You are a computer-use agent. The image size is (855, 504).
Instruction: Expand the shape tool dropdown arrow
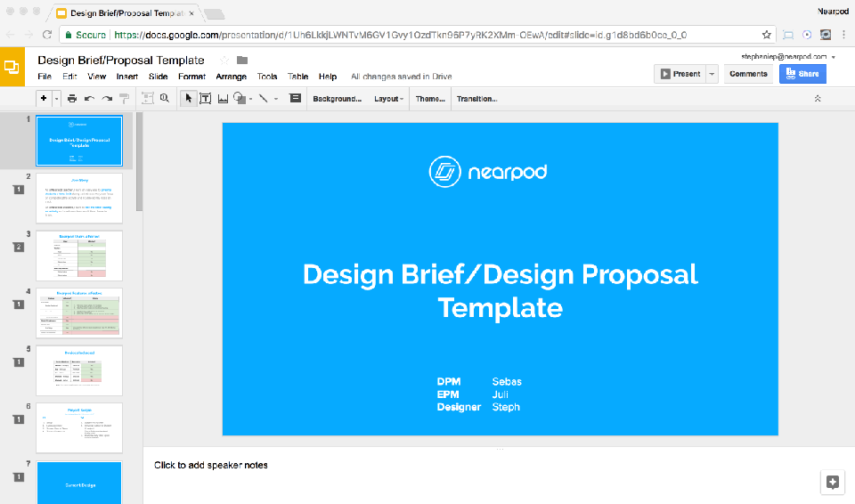[251, 99]
